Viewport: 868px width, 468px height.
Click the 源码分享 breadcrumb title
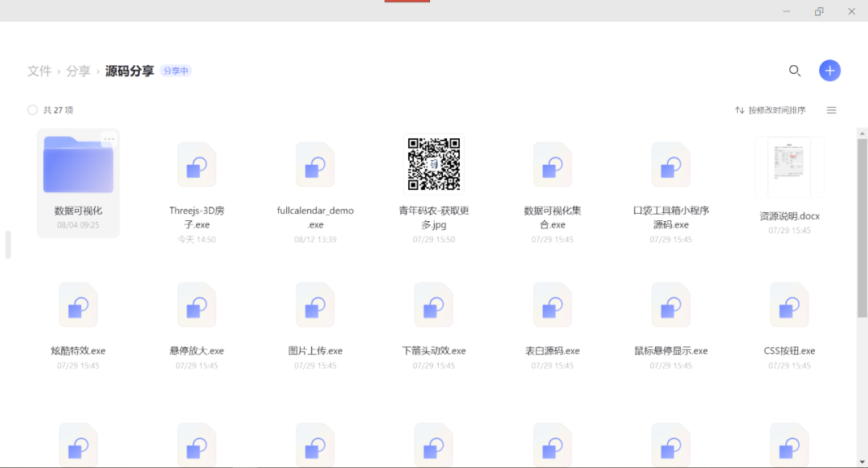click(x=129, y=71)
